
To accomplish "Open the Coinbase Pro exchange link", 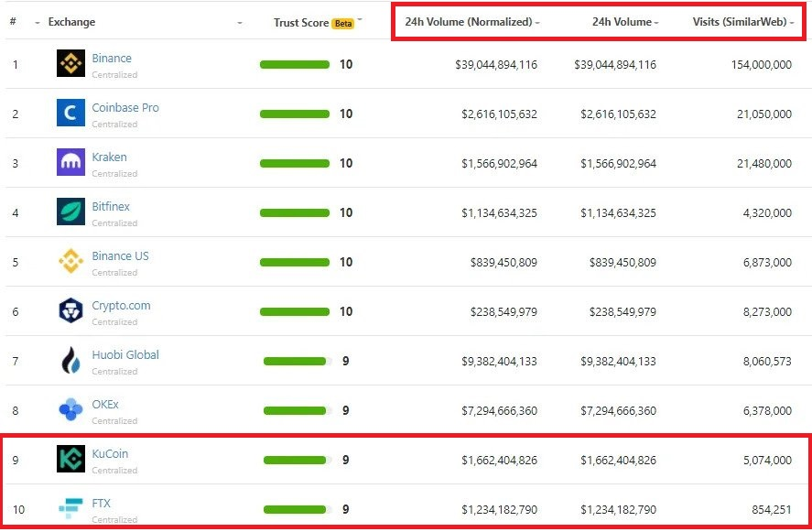I will [x=125, y=107].
